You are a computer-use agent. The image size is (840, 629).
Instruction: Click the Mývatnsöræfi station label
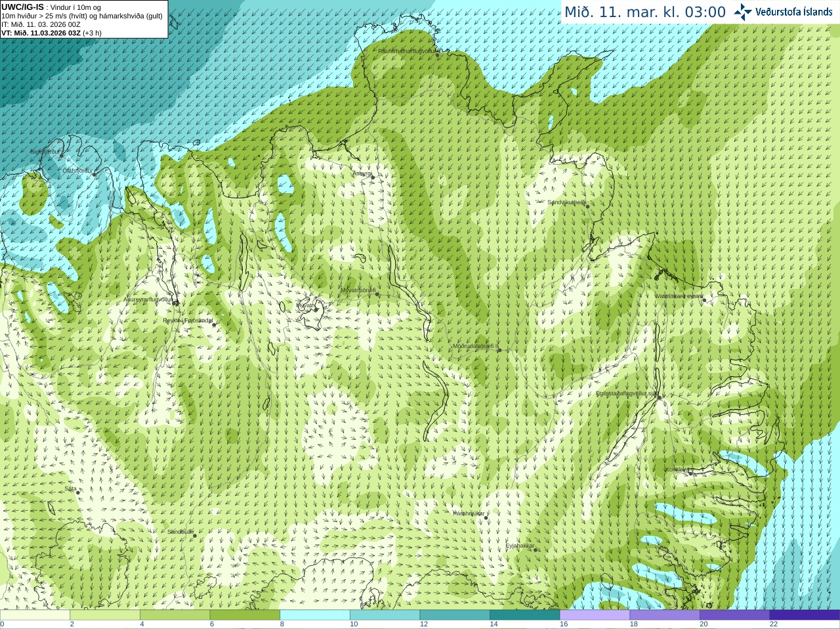[358, 290]
